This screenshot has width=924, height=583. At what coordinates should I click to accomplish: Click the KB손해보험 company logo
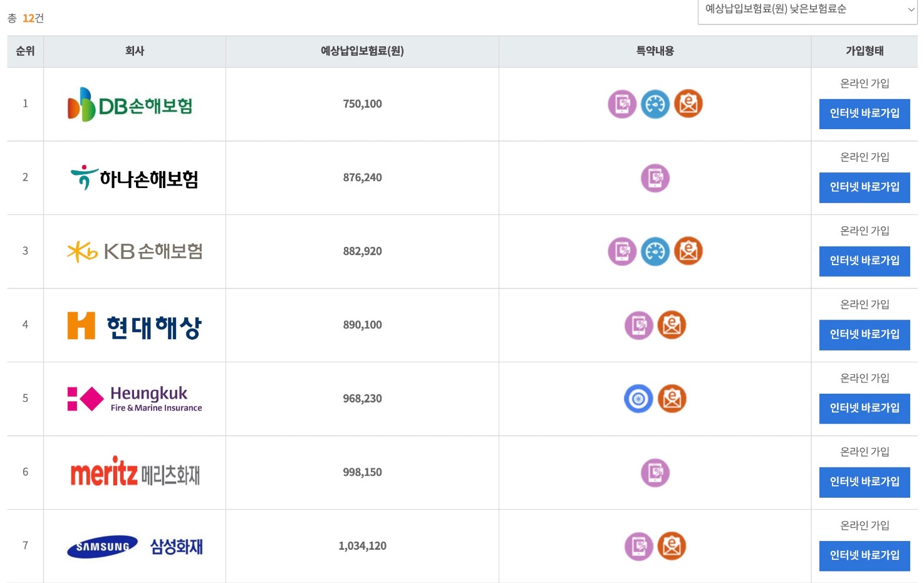coord(135,251)
